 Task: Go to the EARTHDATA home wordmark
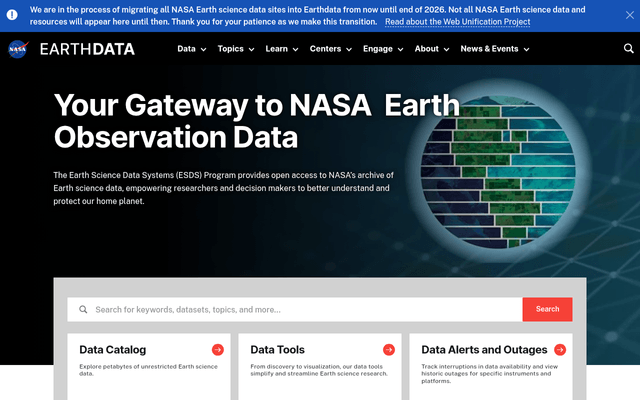87,49
